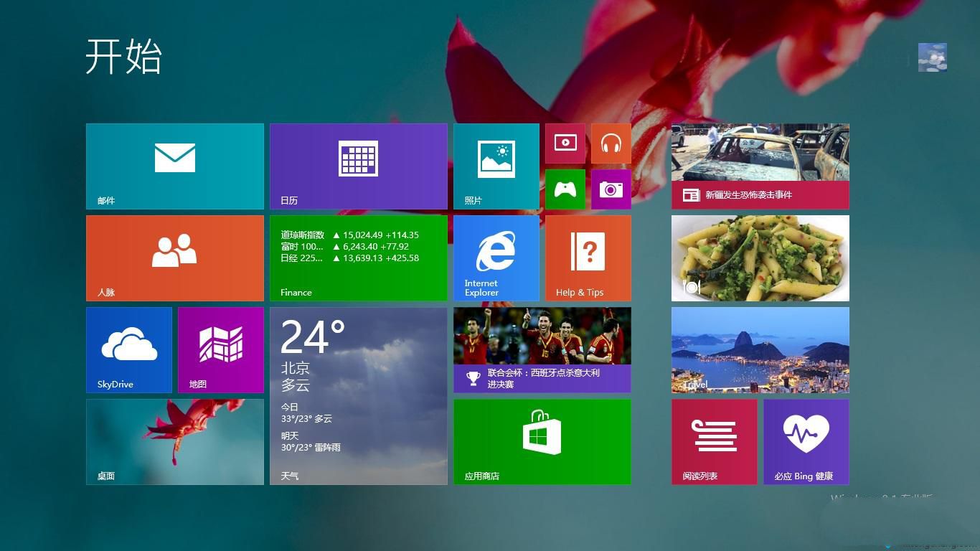980x551 pixels.
Task: Open the 天气 Weather tile showing Beijing
Action: [359, 395]
